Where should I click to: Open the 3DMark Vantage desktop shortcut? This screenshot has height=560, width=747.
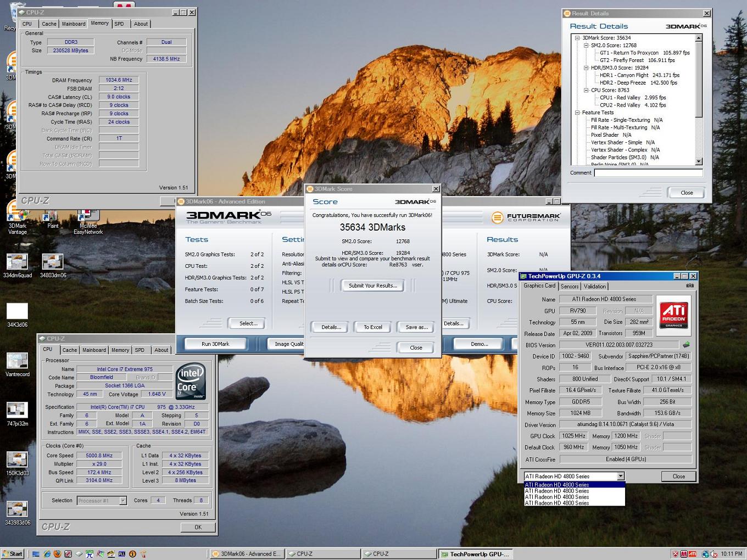point(17,221)
